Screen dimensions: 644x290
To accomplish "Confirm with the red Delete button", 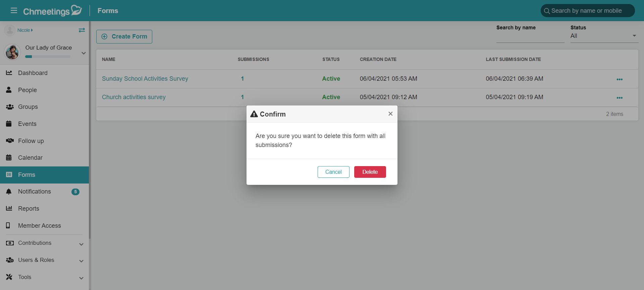I will (x=370, y=172).
